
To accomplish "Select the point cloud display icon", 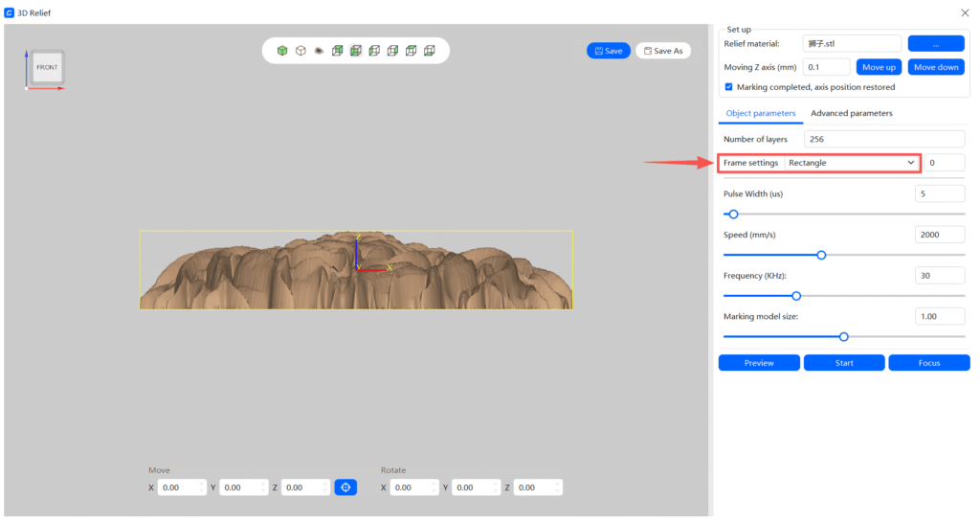I will (319, 51).
